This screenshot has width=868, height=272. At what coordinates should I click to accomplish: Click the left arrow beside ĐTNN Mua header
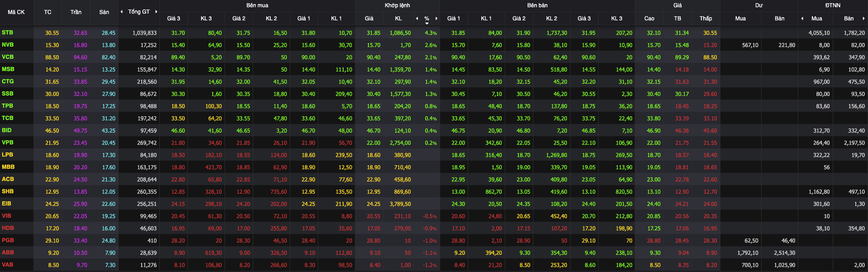coord(802,19)
